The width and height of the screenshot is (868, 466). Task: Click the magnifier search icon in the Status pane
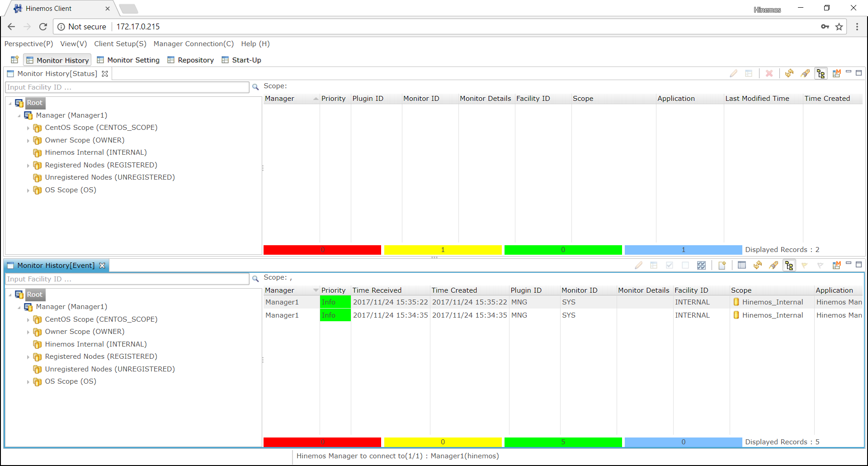[255, 87]
